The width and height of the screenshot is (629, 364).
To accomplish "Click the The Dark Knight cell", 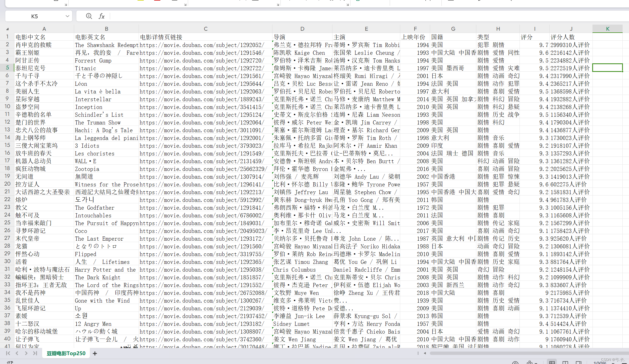I will pyautogui.click(x=106, y=277).
